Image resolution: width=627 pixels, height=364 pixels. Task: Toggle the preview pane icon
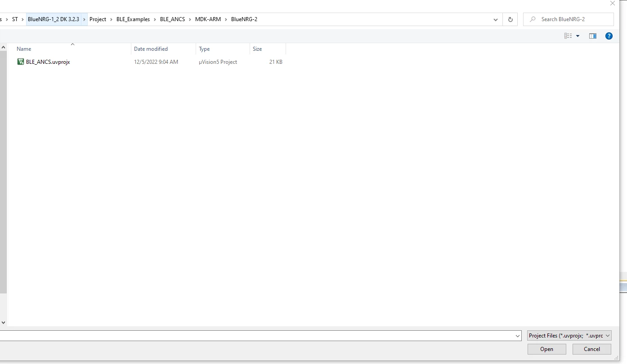coord(593,36)
